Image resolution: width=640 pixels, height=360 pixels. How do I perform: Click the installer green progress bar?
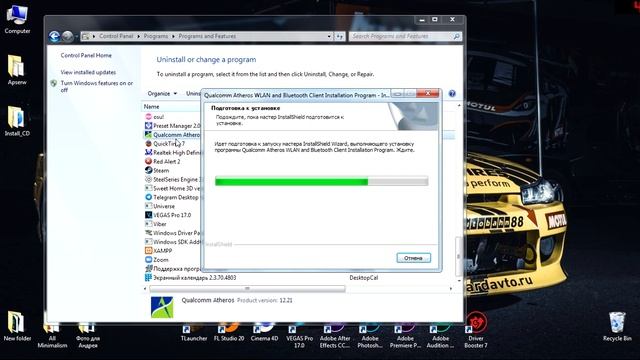[x=321, y=182]
